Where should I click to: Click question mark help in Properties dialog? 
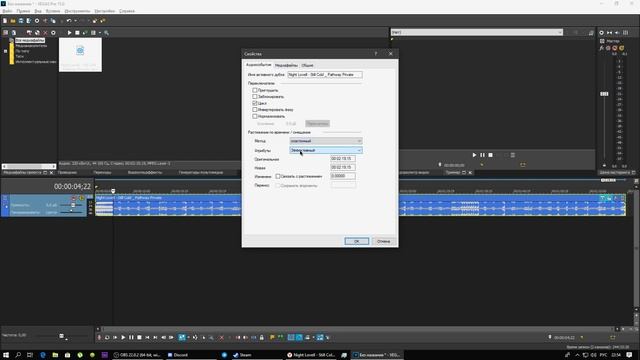tap(376, 53)
